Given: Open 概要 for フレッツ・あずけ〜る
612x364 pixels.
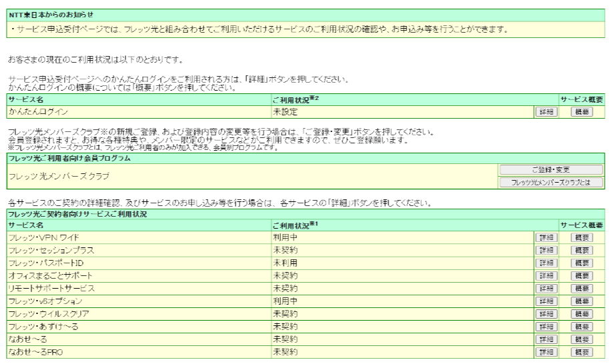Looking at the screenshot, I should tap(582, 327).
